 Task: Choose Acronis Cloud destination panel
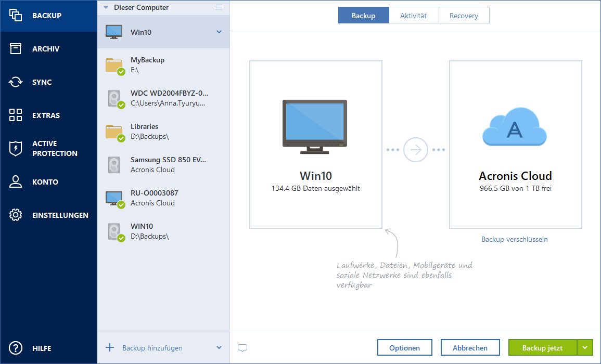tap(515, 145)
